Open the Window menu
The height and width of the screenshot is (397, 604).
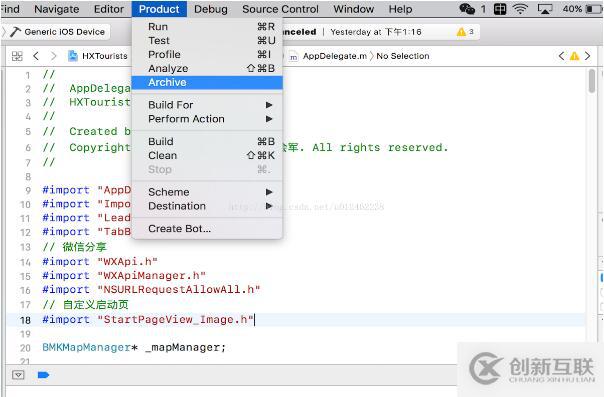click(x=354, y=9)
